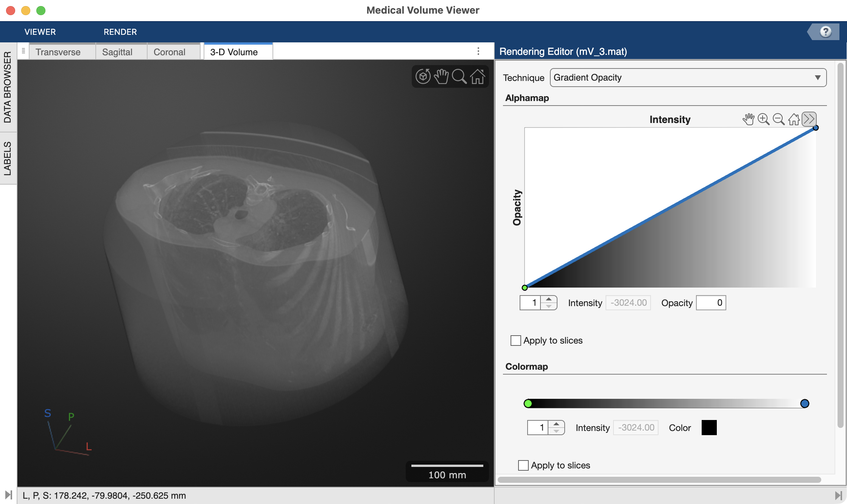Select the pan tool above the Alphamap chart
Viewport: 847px width, 504px height.
pyautogui.click(x=749, y=119)
